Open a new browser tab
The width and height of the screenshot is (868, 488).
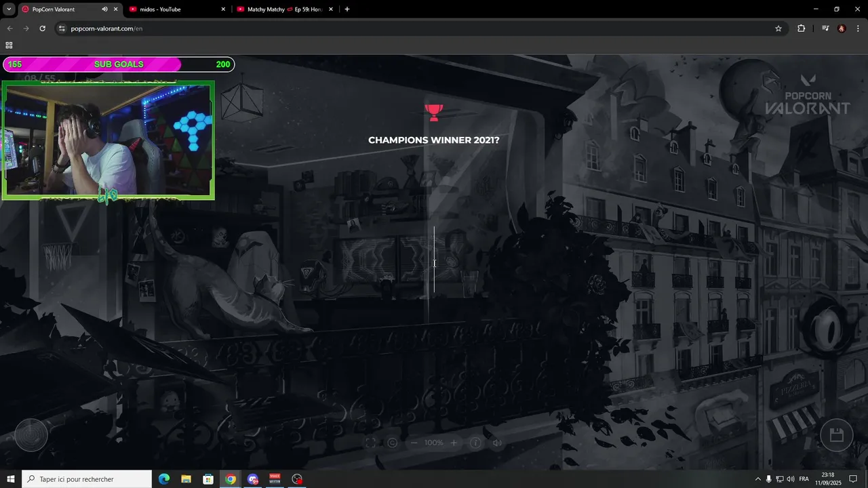[x=347, y=9]
